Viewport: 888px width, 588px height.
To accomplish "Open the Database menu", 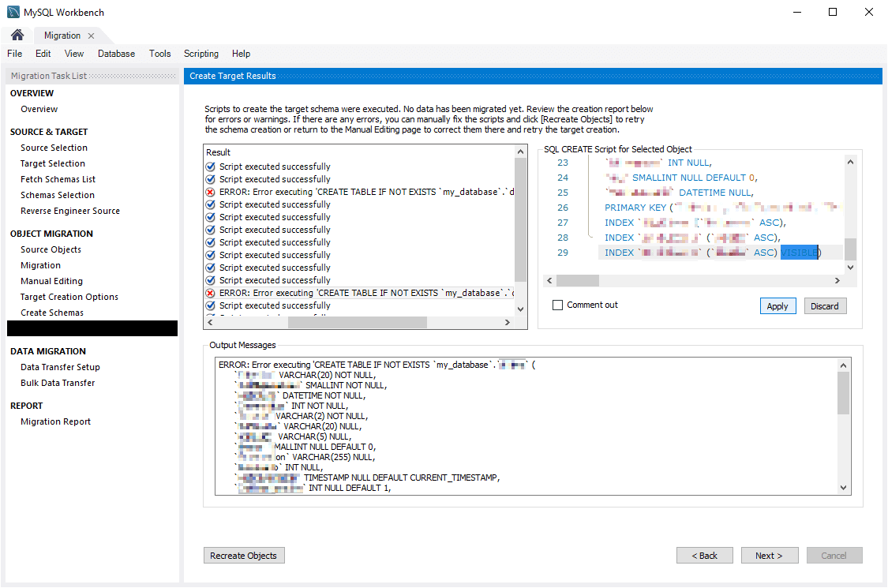I will pyautogui.click(x=116, y=53).
